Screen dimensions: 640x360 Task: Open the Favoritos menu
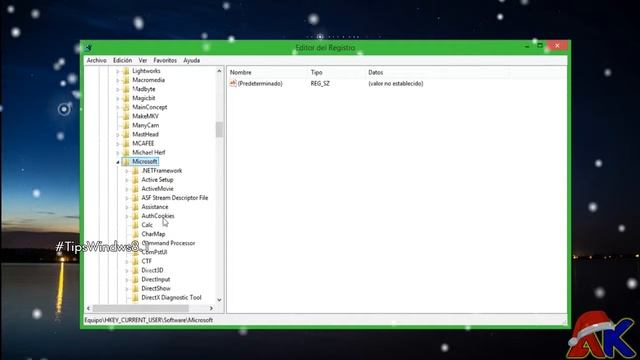(x=165, y=60)
